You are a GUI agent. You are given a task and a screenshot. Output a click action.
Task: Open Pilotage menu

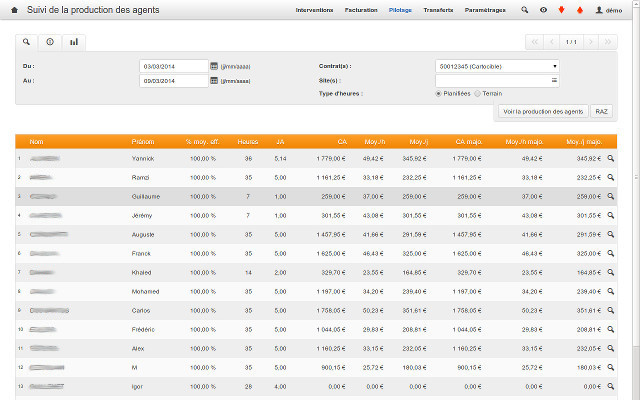click(x=400, y=10)
